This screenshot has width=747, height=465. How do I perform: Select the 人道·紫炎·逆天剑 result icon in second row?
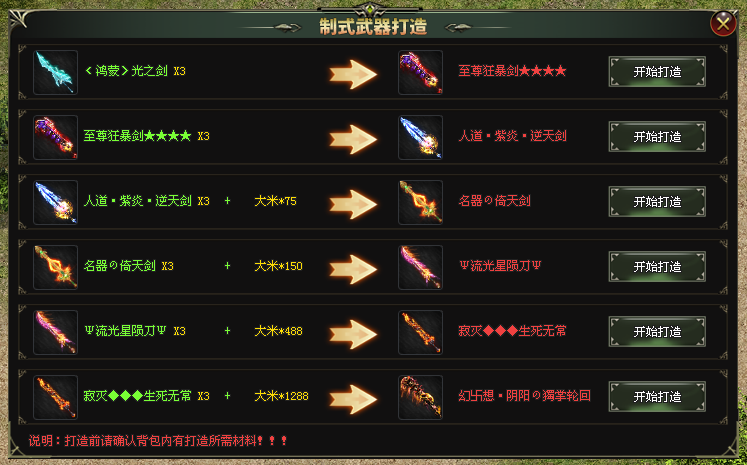click(x=420, y=137)
